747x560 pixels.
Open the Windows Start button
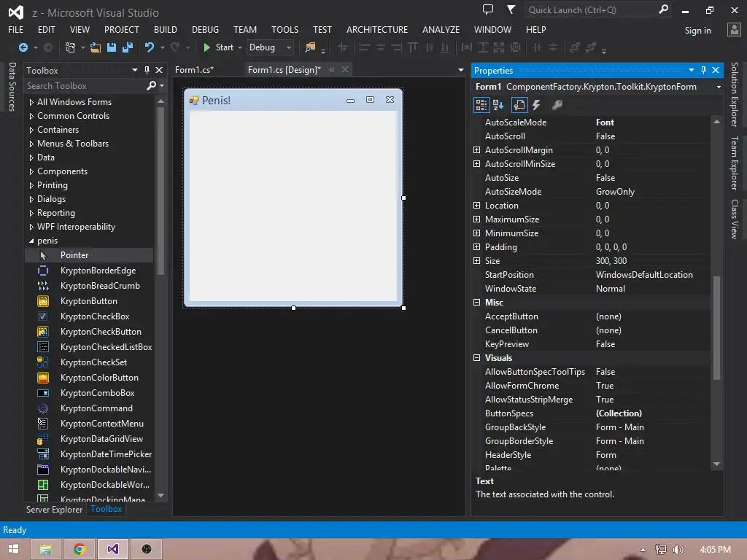click(x=13, y=549)
